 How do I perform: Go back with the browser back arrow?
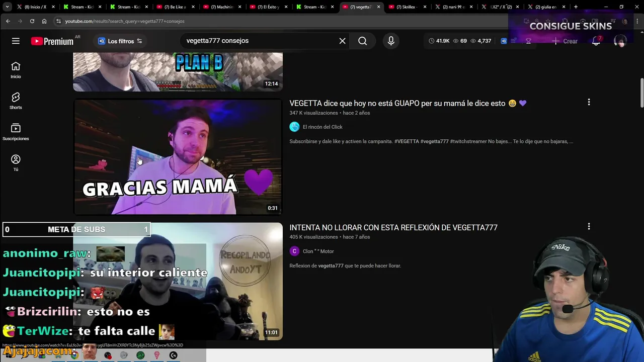tap(8, 21)
